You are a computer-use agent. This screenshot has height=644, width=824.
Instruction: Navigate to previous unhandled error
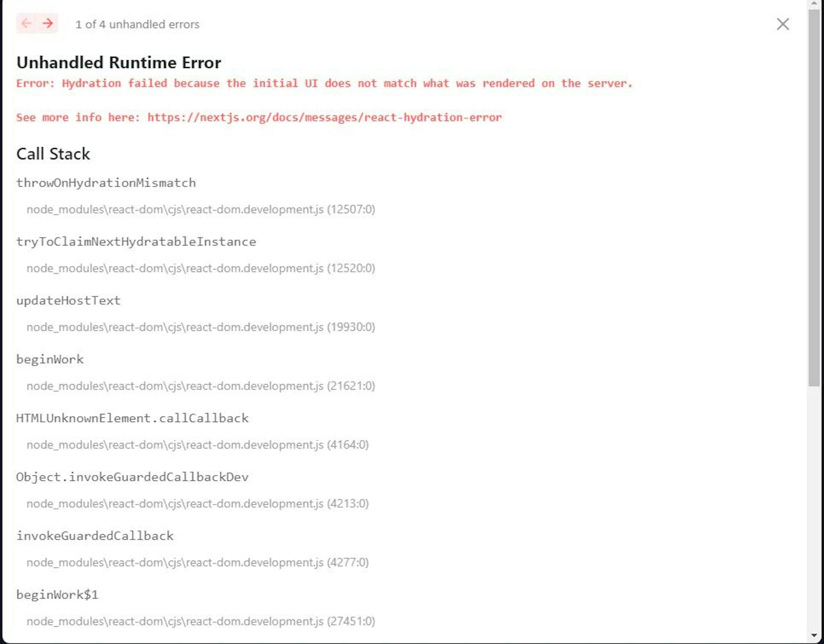pos(27,24)
